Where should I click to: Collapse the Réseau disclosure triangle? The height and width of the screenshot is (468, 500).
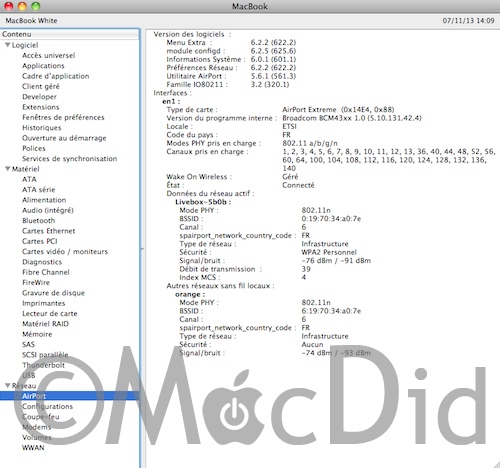tap(7, 386)
